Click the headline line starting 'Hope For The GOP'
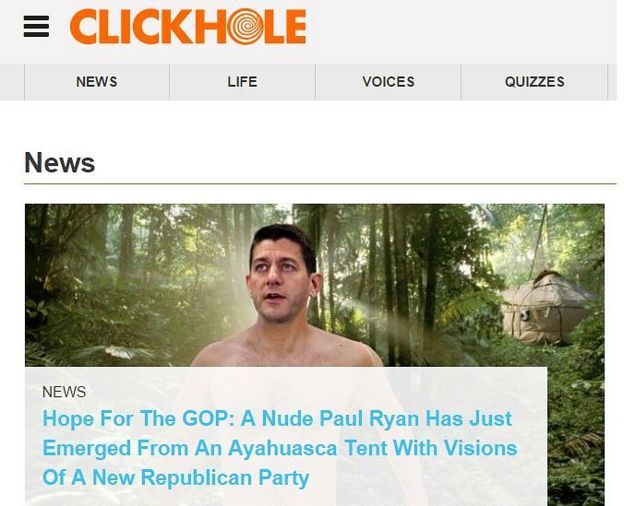The height and width of the screenshot is (506, 624). (277, 418)
